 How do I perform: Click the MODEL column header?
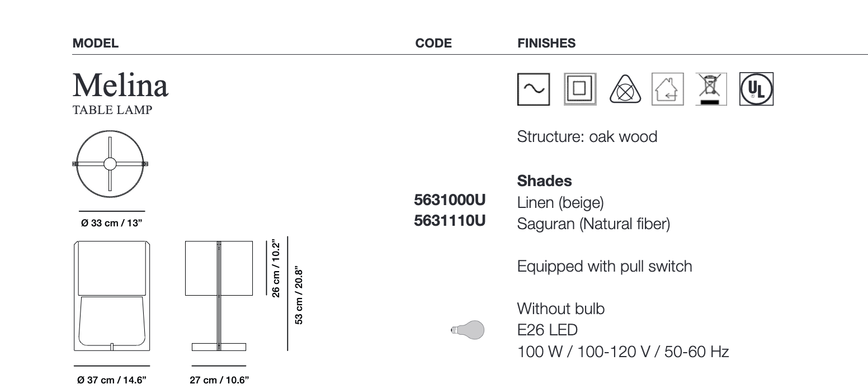[x=96, y=44]
